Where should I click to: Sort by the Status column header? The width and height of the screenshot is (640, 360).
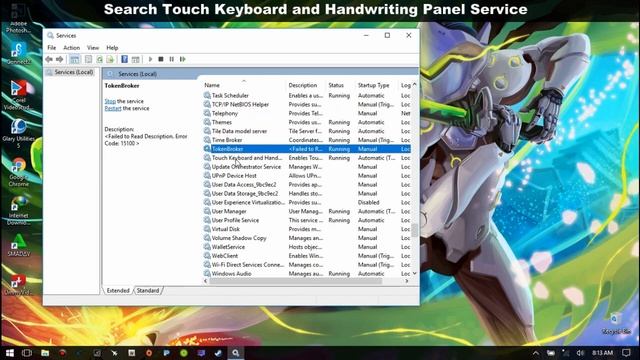340,85
